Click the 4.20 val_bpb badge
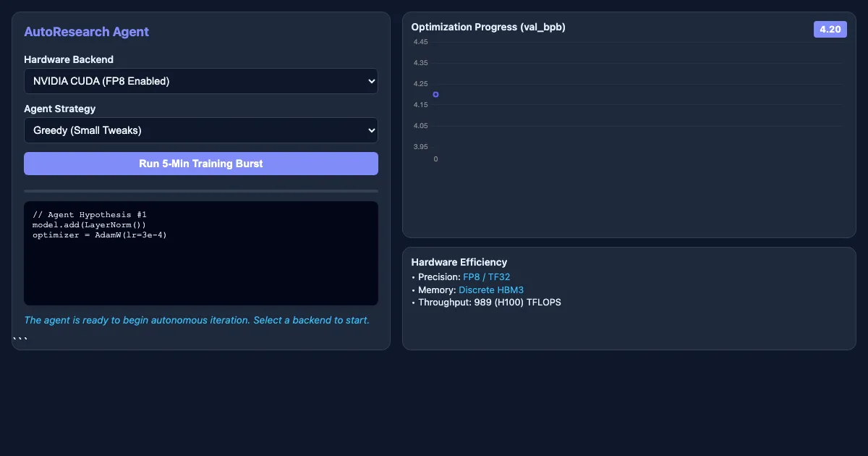This screenshot has height=456, width=868. 830,29
